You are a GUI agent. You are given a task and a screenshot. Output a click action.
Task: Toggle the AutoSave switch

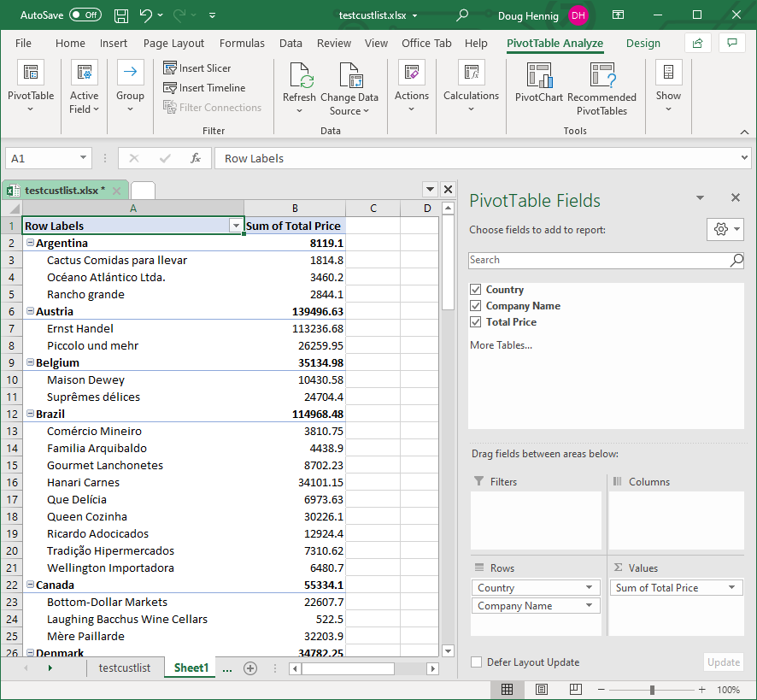pyautogui.click(x=85, y=15)
